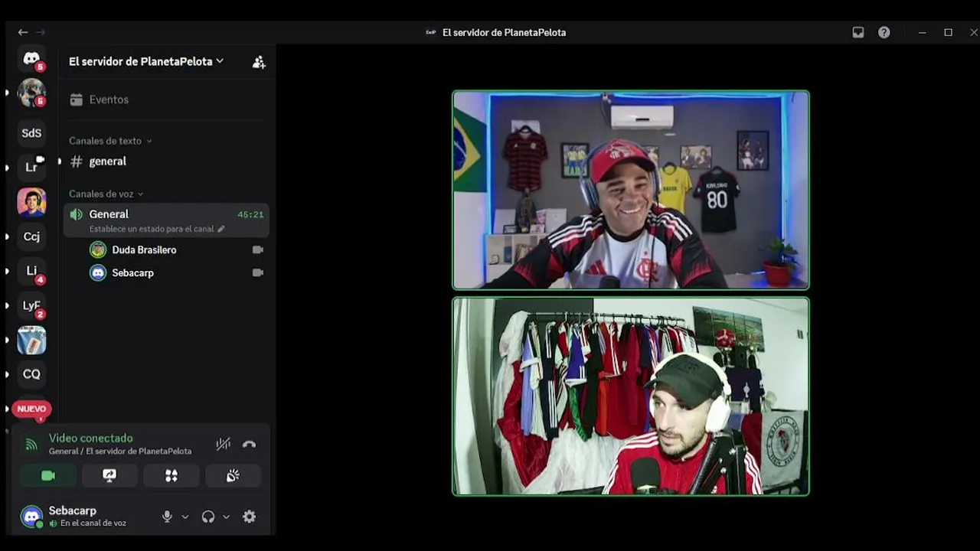Go back with the back arrow

[23, 32]
